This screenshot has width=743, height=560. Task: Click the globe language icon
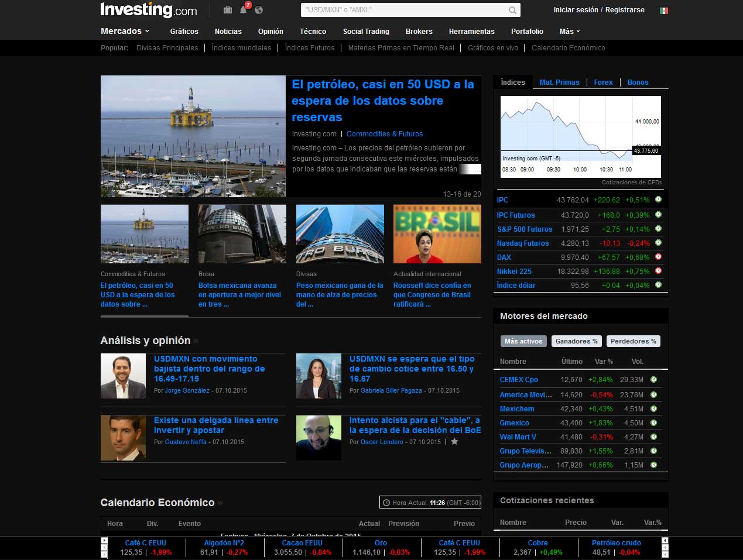click(x=259, y=10)
